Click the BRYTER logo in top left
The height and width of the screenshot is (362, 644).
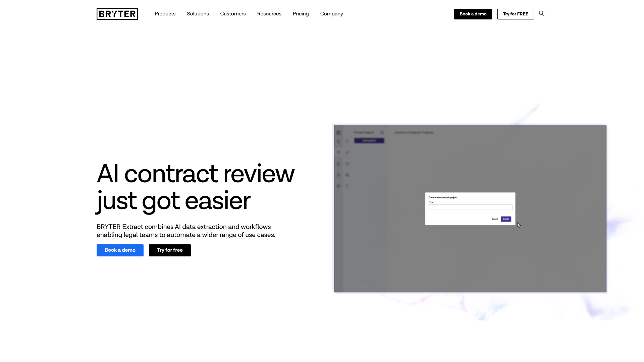pos(117,14)
